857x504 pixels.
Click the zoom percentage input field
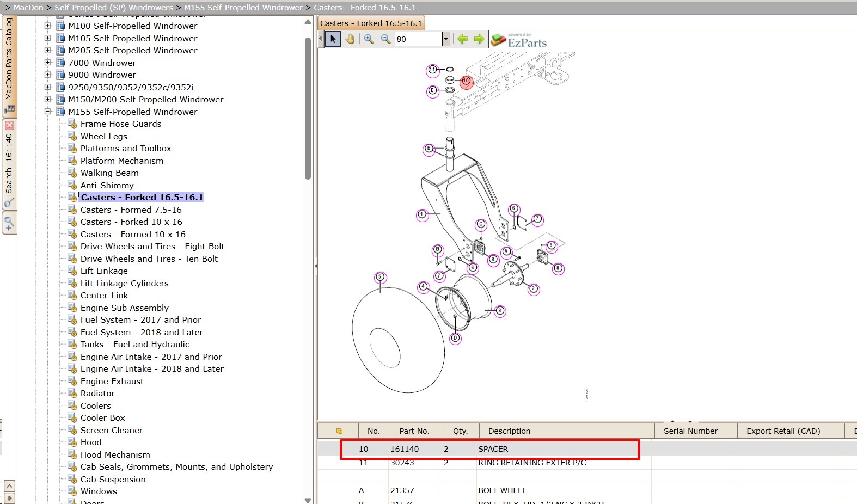point(419,39)
